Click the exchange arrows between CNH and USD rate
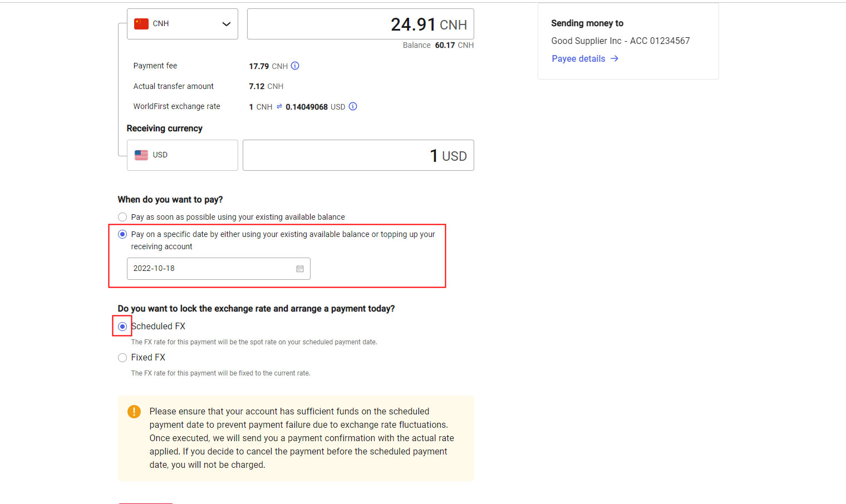Screen dimensions: 846x504 tap(279, 107)
